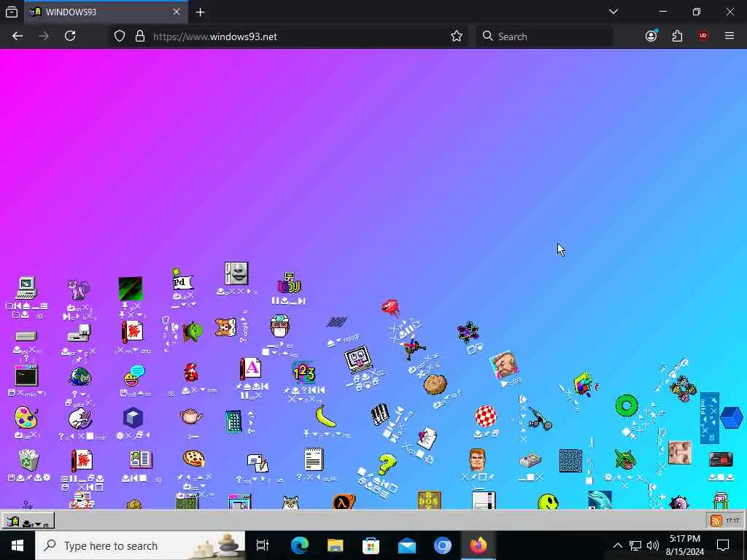Open the red lips jellyfish icon
This screenshot has height=560, width=747.
[x=390, y=308]
